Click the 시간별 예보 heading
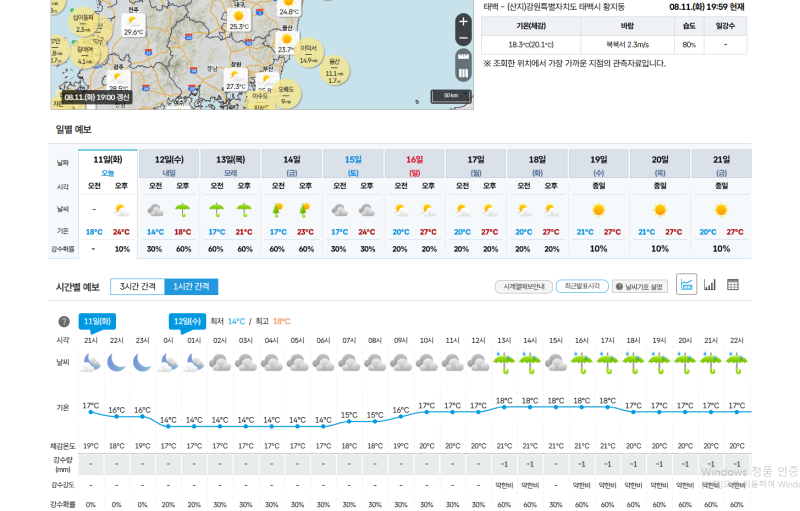Screen dimensions: 800x511 (x=78, y=287)
